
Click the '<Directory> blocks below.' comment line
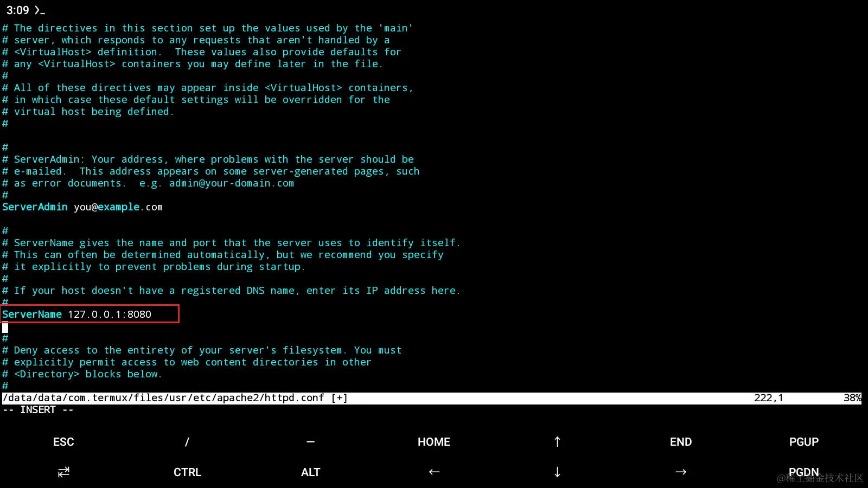click(x=82, y=374)
